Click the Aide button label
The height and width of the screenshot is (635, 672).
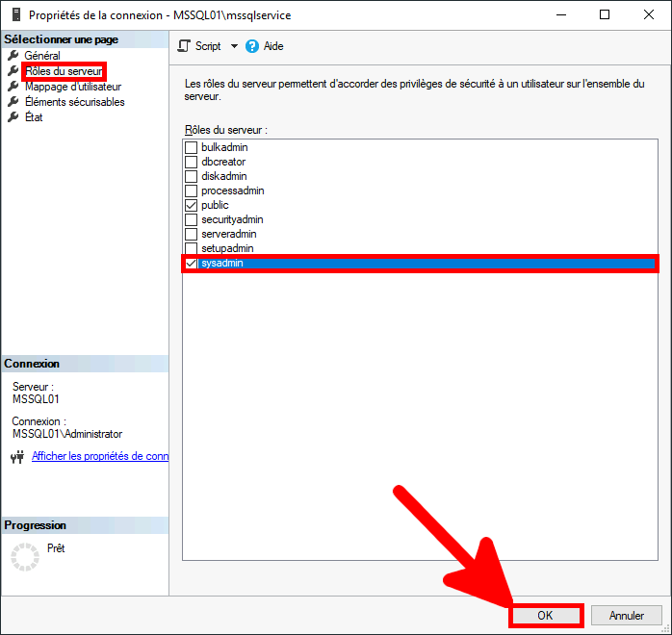[273, 46]
